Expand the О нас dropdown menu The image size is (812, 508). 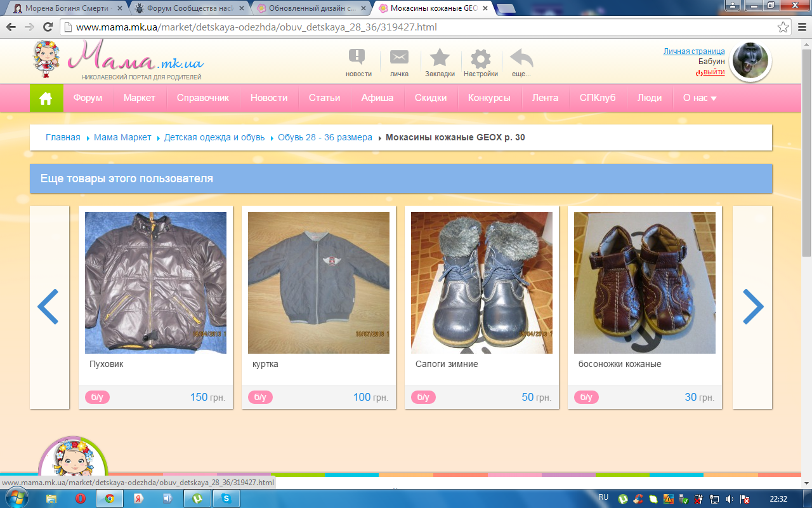pyautogui.click(x=699, y=98)
